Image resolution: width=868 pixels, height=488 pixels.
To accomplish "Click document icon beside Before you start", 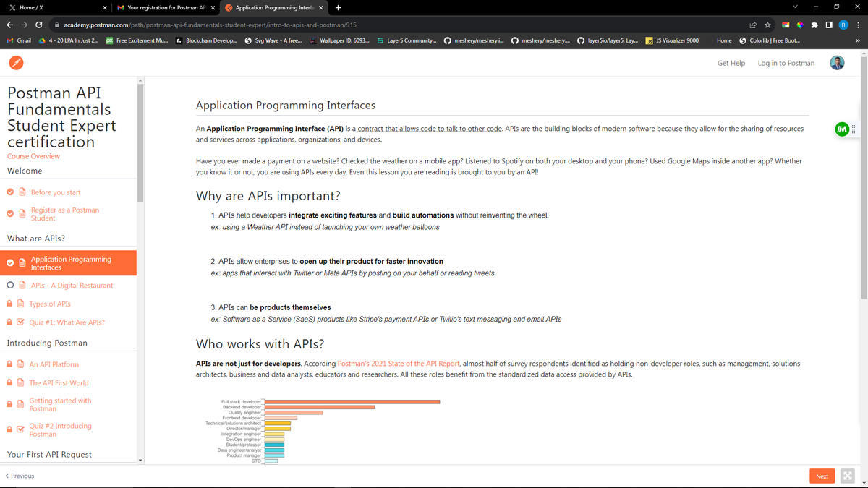I will [x=22, y=192].
